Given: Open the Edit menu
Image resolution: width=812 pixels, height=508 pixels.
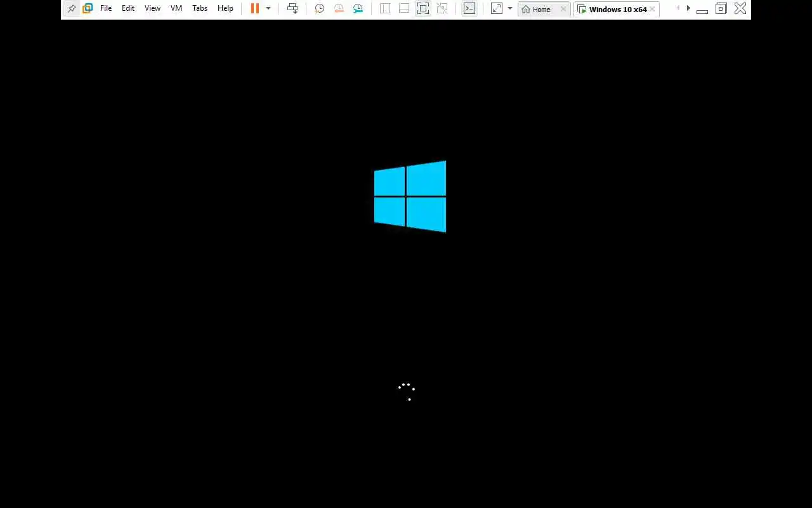Looking at the screenshot, I should point(128,8).
